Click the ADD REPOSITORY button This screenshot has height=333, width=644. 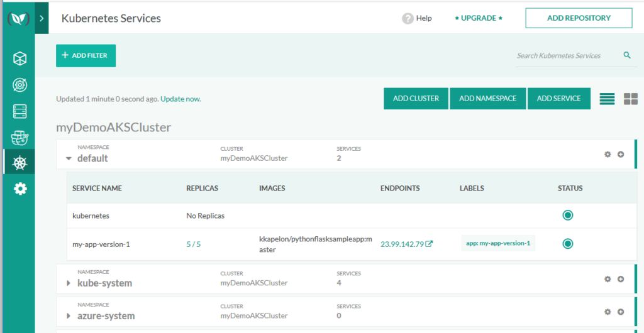pyautogui.click(x=579, y=18)
